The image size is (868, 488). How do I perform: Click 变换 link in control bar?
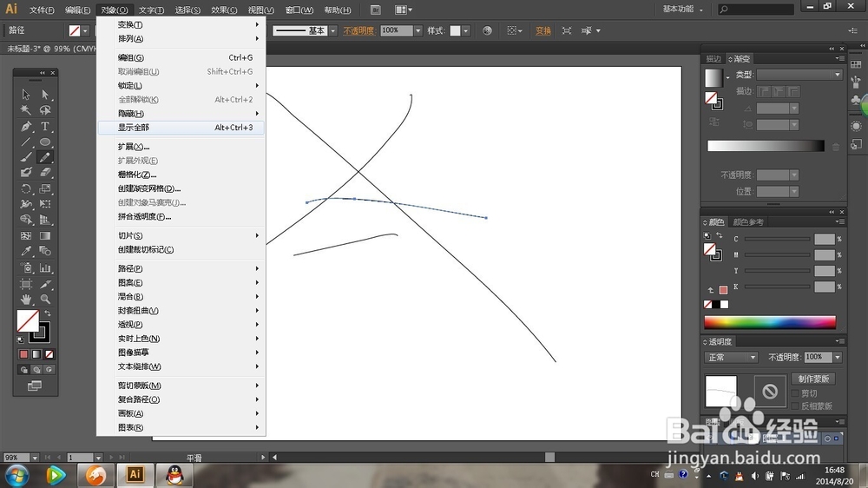[x=543, y=31]
